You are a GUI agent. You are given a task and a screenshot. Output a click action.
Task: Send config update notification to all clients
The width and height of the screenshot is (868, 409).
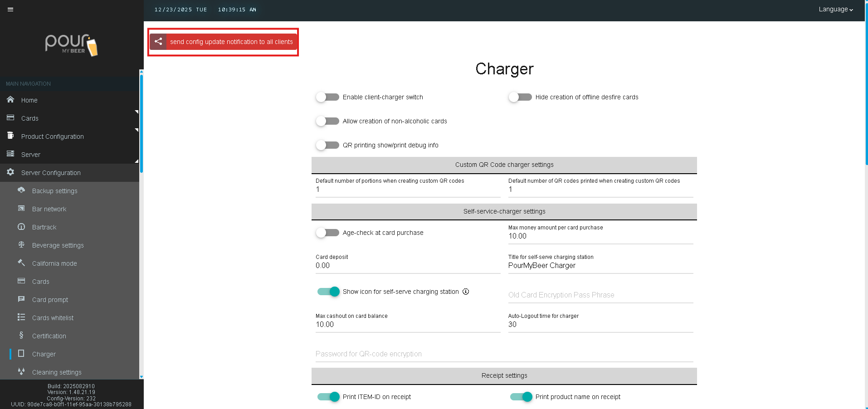(x=224, y=42)
